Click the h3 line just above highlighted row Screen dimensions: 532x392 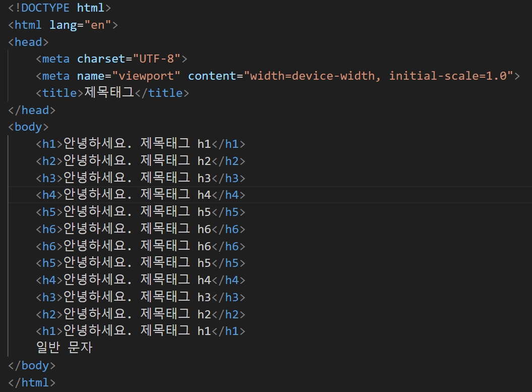coord(141,178)
